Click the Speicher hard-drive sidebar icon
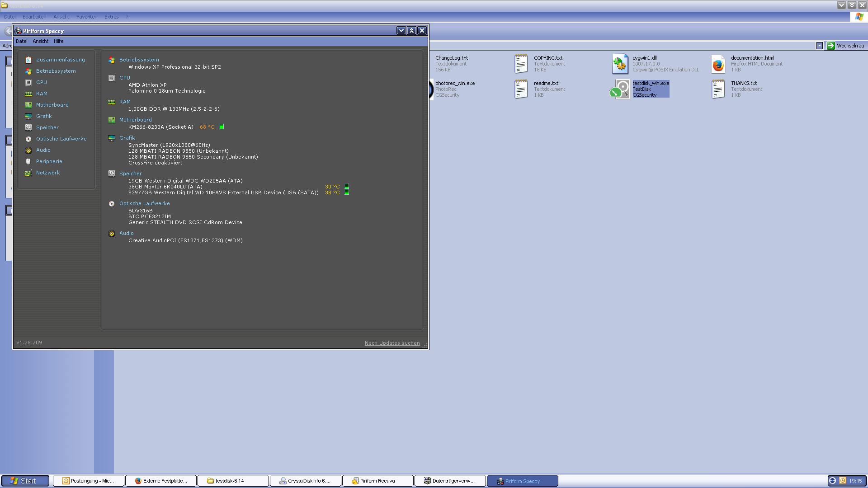The image size is (868, 488). 28,127
